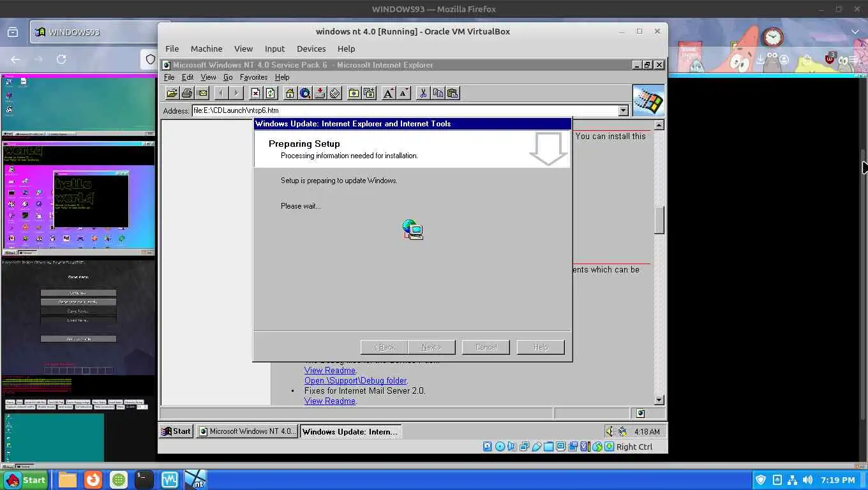Open Internet Explorer Go menu
This screenshot has height=490, width=868.
tap(228, 77)
